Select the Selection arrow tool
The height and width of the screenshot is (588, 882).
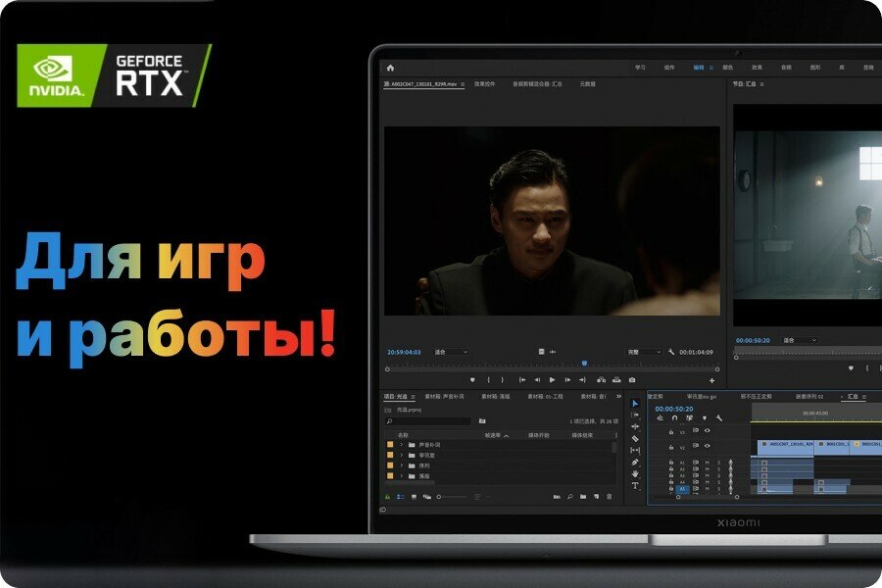635,404
